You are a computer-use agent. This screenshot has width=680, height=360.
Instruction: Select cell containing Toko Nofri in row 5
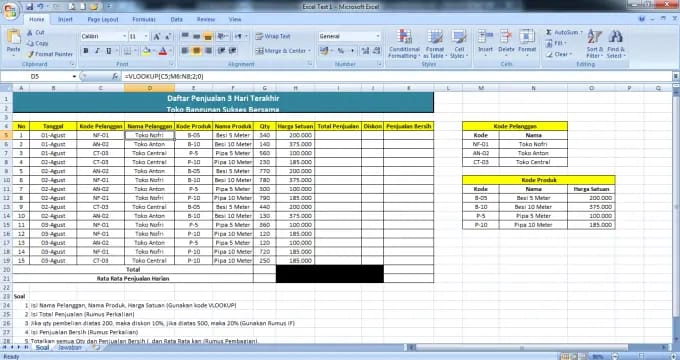pos(150,135)
